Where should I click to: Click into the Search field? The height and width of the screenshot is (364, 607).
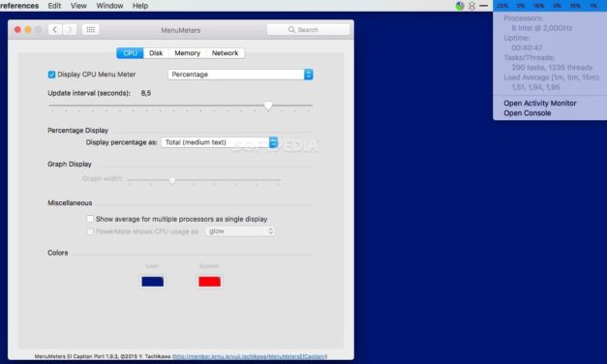tap(308, 30)
